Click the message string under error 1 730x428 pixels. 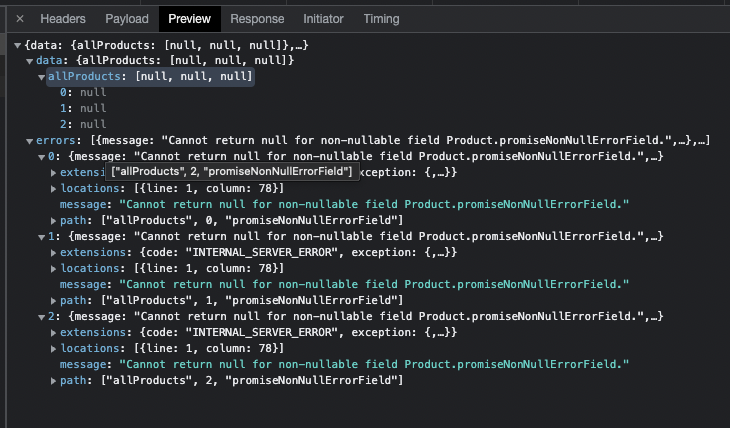coord(374,284)
